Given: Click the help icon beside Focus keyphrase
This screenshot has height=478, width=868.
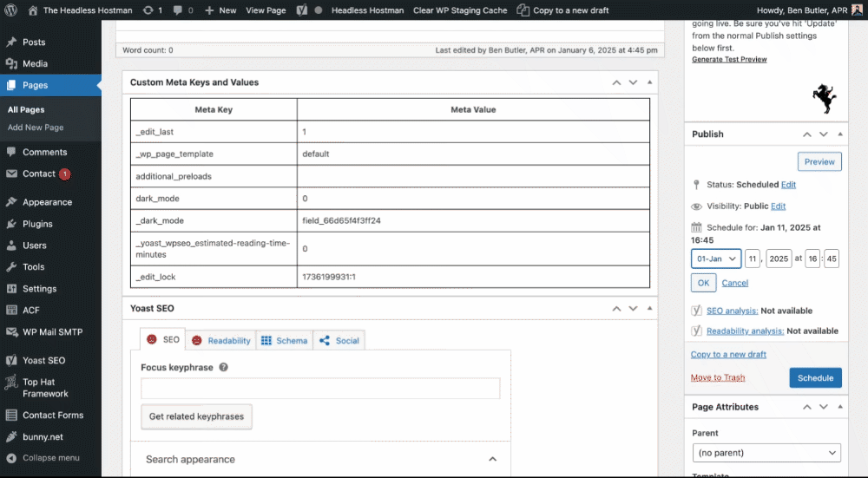Looking at the screenshot, I should tap(223, 367).
